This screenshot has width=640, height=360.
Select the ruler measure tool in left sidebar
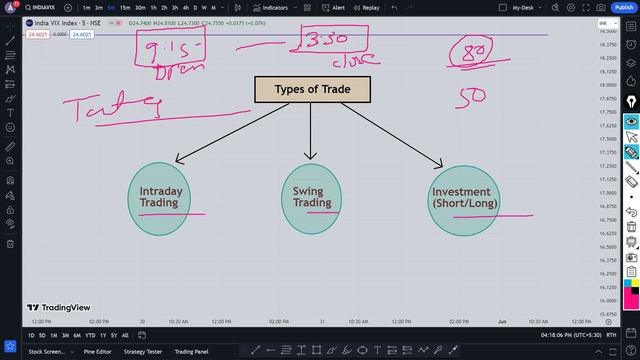click(10, 147)
